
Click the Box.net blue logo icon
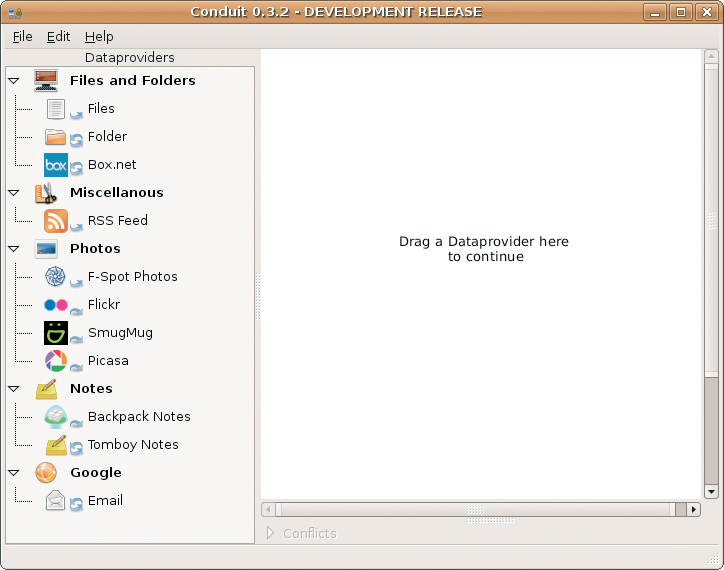(x=56, y=165)
